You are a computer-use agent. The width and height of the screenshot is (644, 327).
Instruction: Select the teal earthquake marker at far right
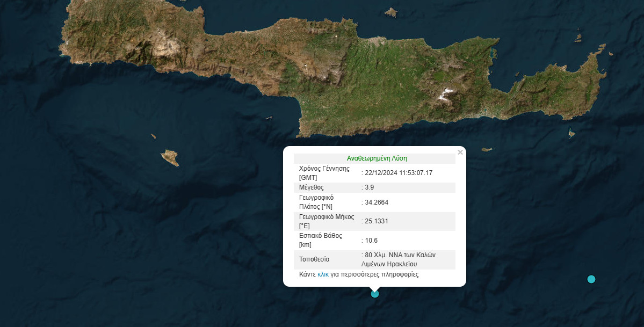(591, 279)
